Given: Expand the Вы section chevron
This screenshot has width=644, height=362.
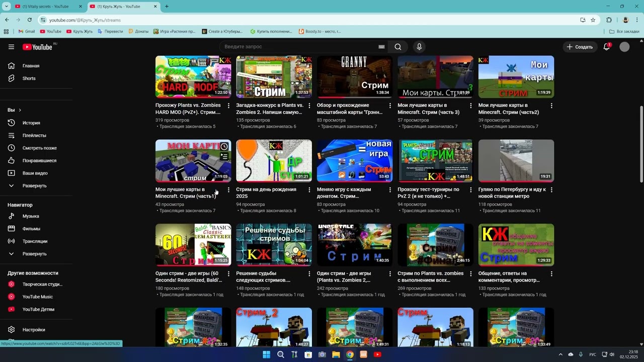Looking at the screenshot, I should (x=20, y=110).
